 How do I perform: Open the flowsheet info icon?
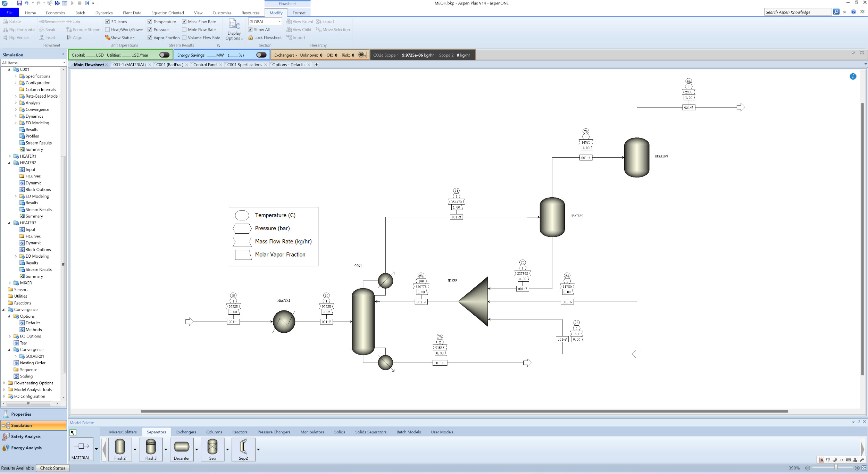(x=853, y=76)
